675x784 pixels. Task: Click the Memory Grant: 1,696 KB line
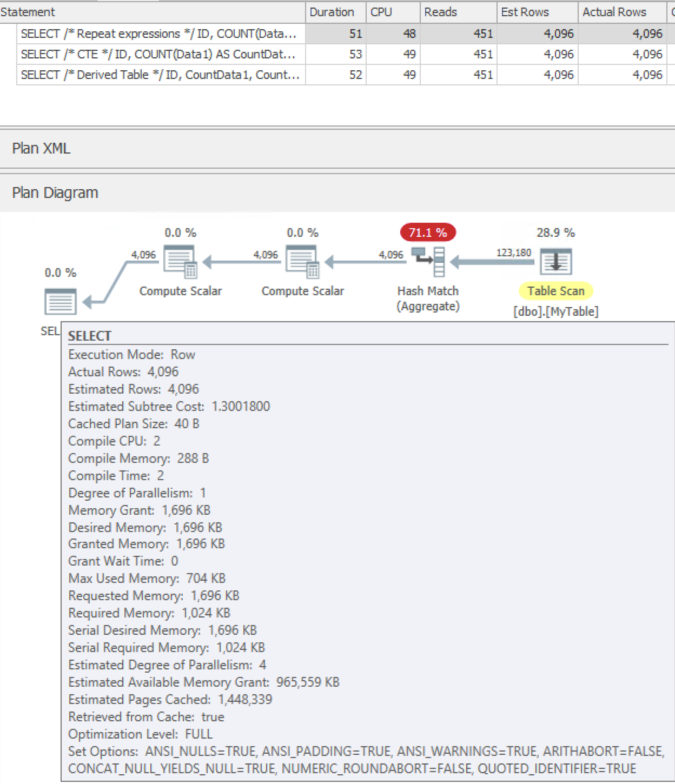pos(140,510)
